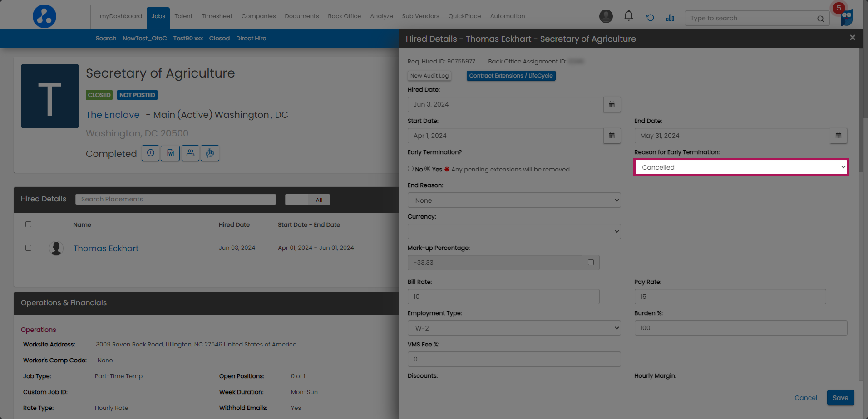
Task: Click the recent history icon
Action: pyautogui.click(x=650, y=18)
